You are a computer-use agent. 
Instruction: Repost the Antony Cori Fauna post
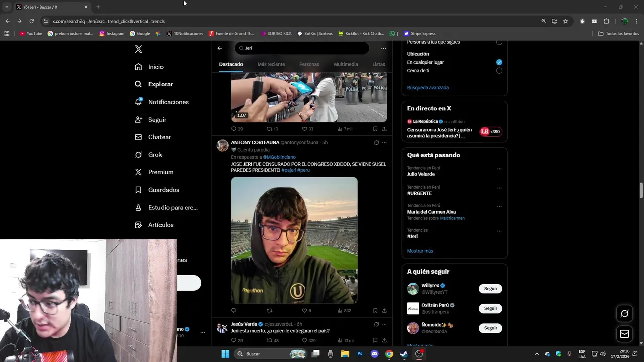pos(269,311)
